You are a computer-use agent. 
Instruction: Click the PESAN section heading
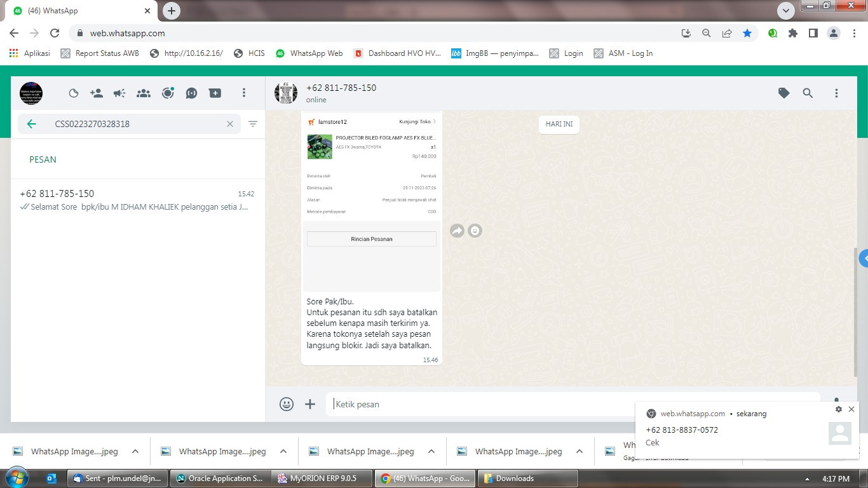(x=43, y=159)
